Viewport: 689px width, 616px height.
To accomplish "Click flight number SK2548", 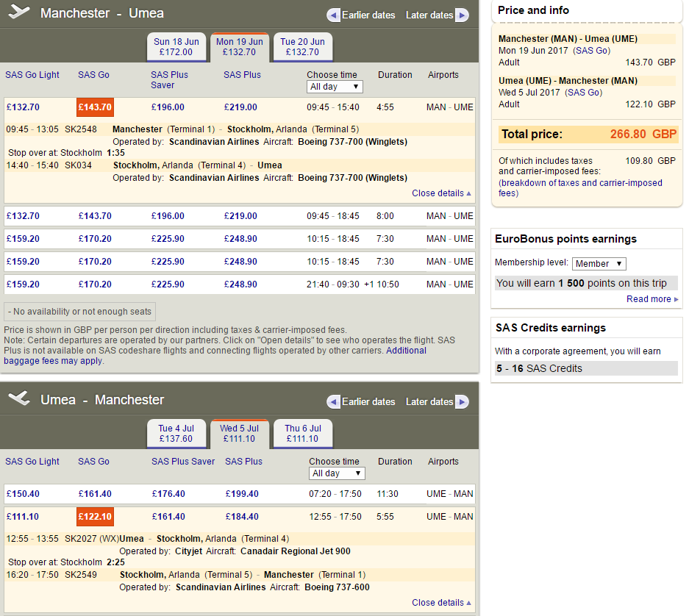I will [x=81, y=129].
